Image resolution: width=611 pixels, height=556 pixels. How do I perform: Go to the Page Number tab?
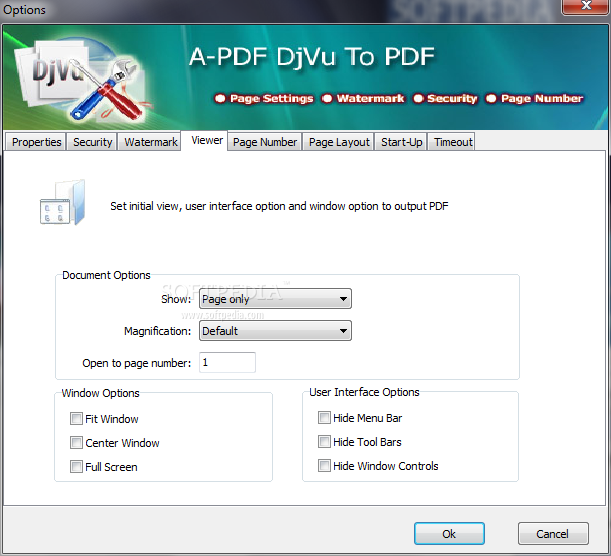pyautogui.click(x=265, y=142)
